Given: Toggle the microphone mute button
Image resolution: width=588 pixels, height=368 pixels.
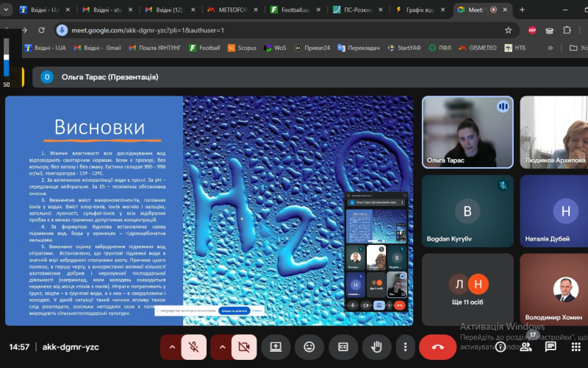Looking at the screenshot, I should [x=194, y=347].
